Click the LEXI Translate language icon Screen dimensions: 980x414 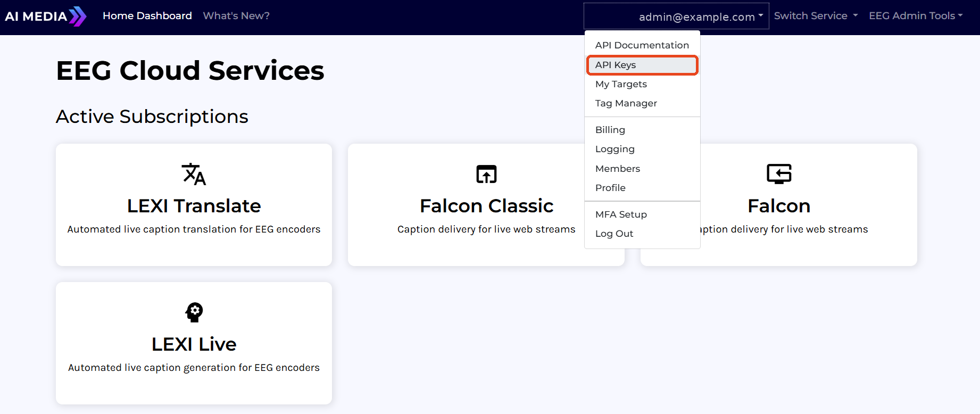[x=194, y=174]
